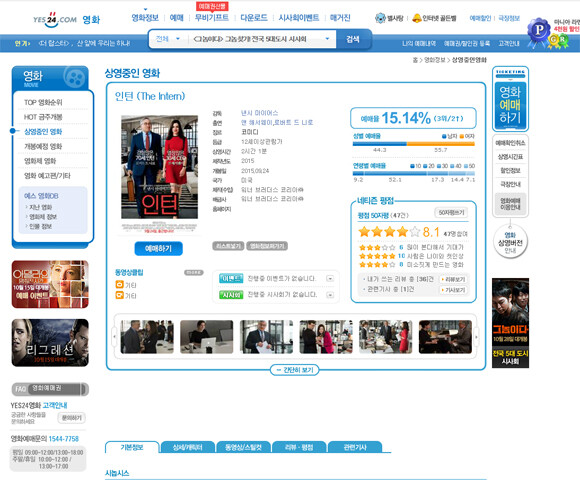Switch to the 관련기사 tab
The height and width of the screenshot is (486, 580).
point(355,447)
